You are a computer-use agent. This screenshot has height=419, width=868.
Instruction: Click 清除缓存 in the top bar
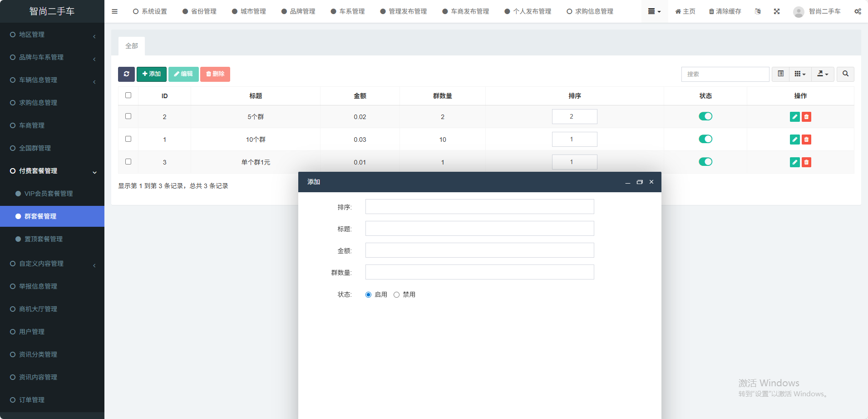tap(725, 11)
